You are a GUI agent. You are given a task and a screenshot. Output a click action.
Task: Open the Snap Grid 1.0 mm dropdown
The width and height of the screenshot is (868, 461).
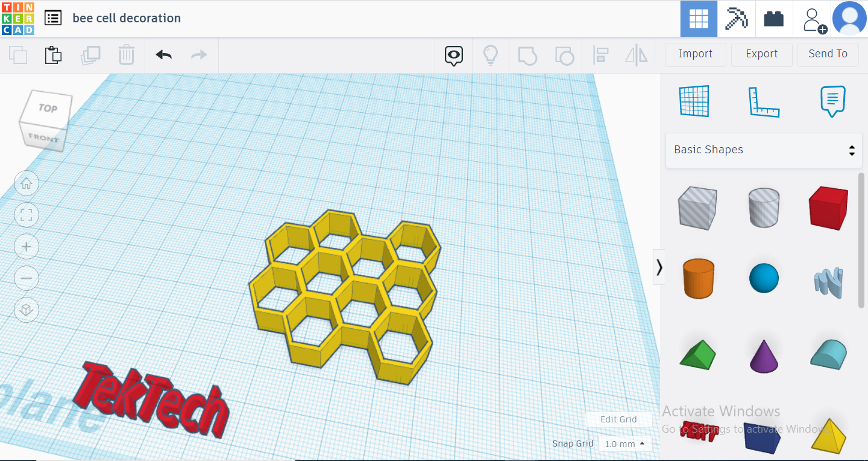(x=626, y=444)
